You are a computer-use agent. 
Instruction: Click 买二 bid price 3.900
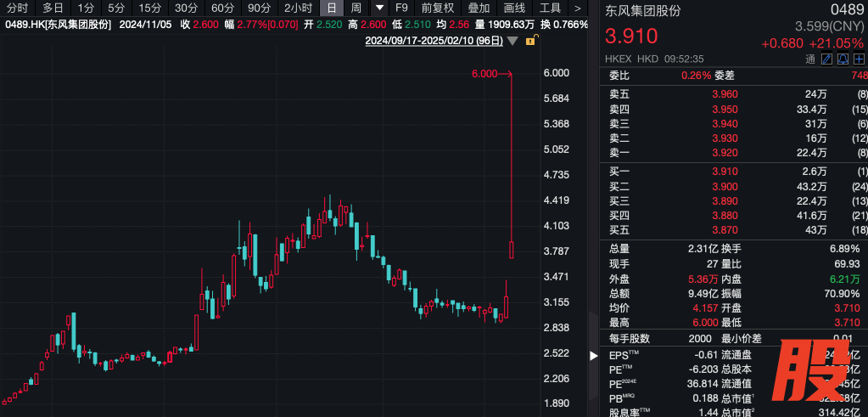point(725,187)
